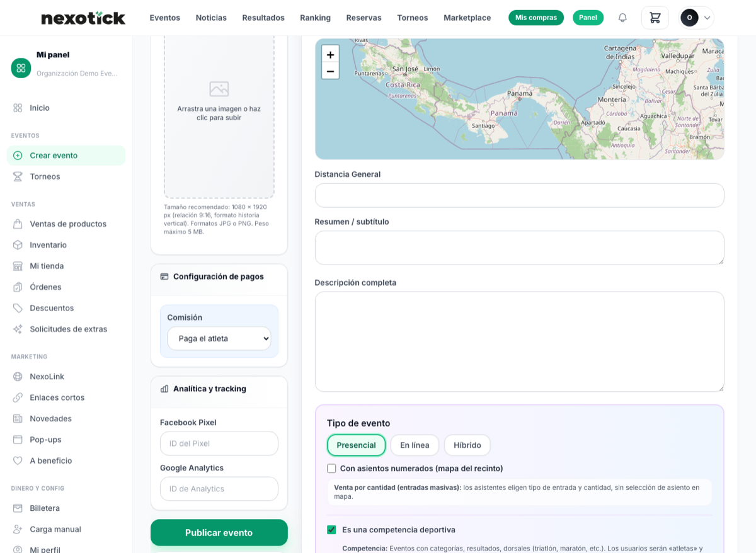
Task: Zoom in on the map
Action: 330,54
